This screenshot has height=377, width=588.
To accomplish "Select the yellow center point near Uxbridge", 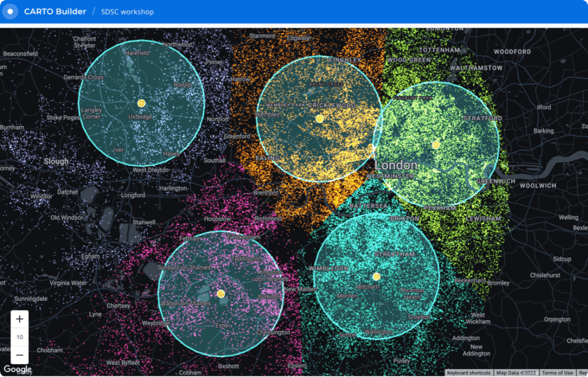I will tap(141, 103).
